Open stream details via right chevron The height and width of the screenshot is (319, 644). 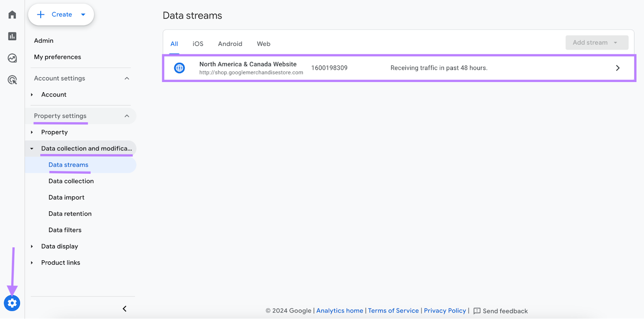[x=618, y=68]
